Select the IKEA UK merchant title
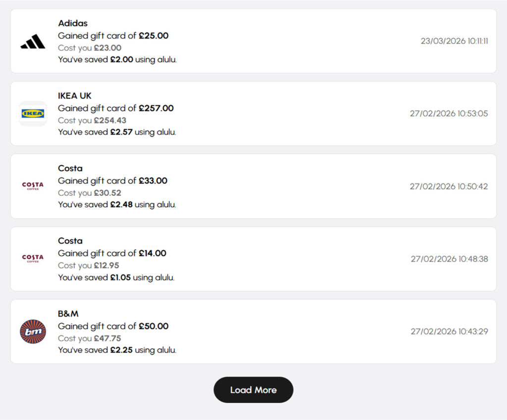 click(75, 96)
